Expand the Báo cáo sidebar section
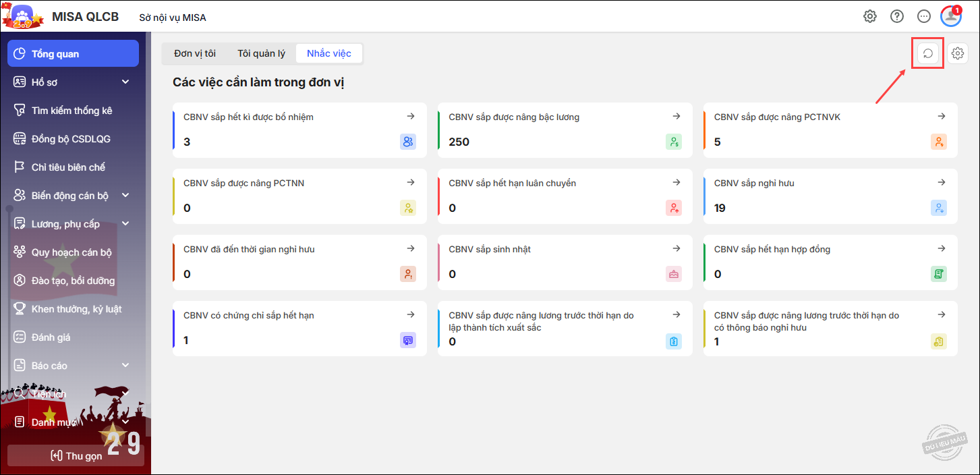The height and width of the screenshot is (475, 980). pyautogui.click(x=125, y=366)
